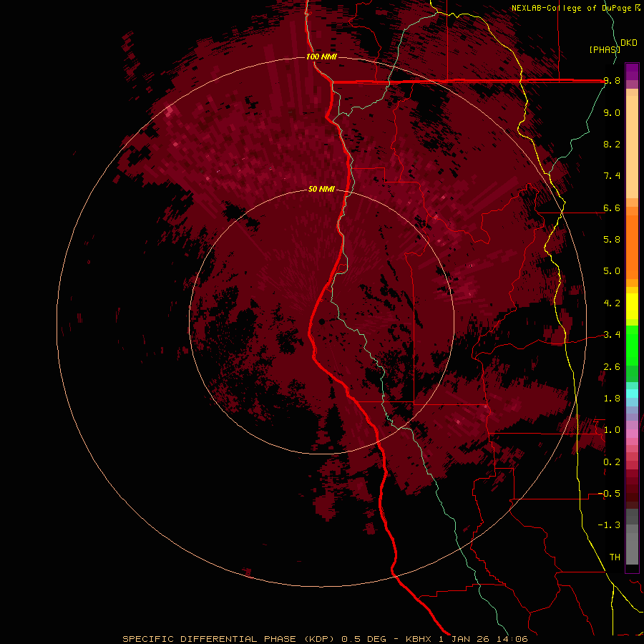Click the 1.8 value on the scale
Viewport: 644px width, 644px height.
tap(612, 399)
